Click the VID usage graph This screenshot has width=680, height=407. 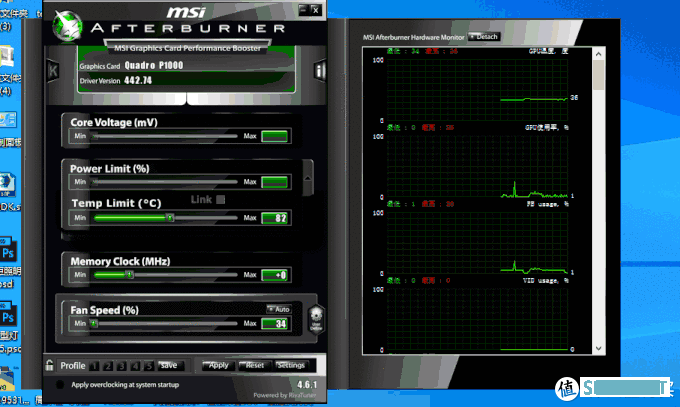(477, 319)
